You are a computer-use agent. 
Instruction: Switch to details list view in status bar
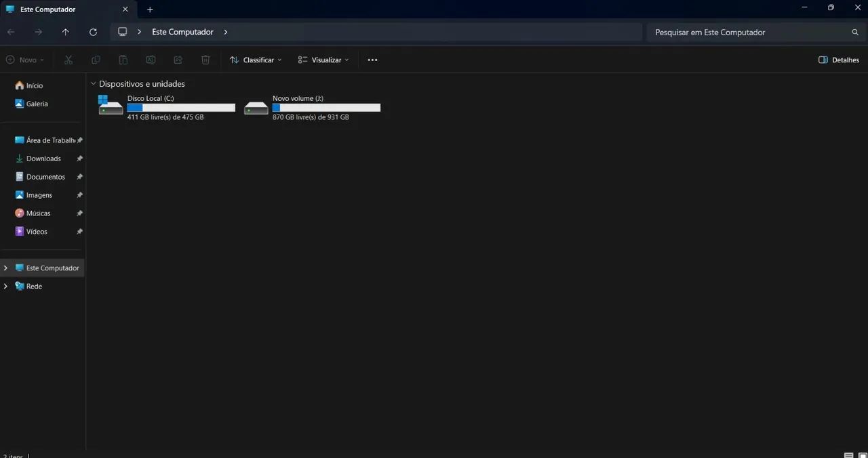pyautogui.click(x=848, y=455)
